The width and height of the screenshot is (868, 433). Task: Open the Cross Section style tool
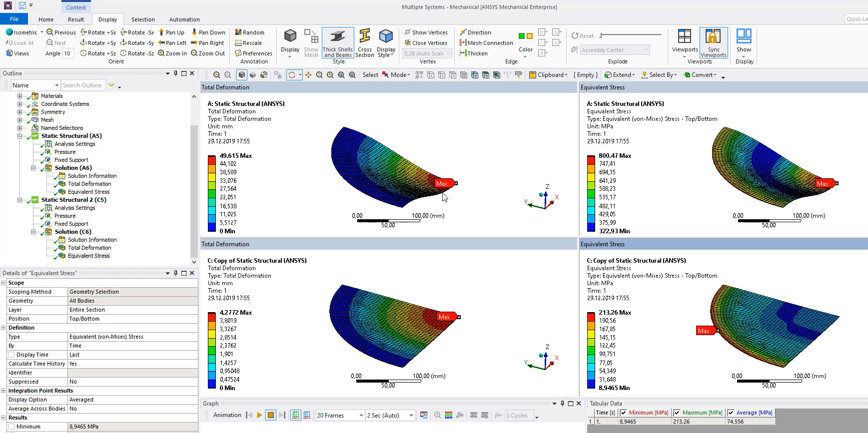[x=365, y=43]
